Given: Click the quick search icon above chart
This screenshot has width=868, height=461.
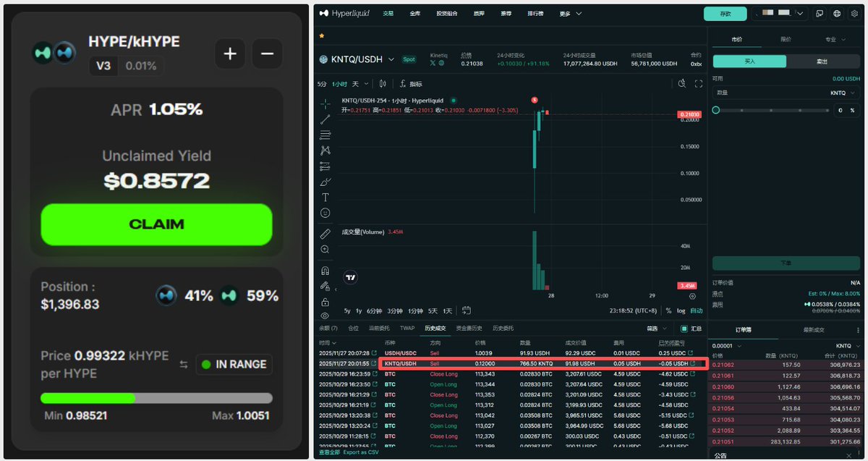Looking at the screenshot, I should (681, 84).
